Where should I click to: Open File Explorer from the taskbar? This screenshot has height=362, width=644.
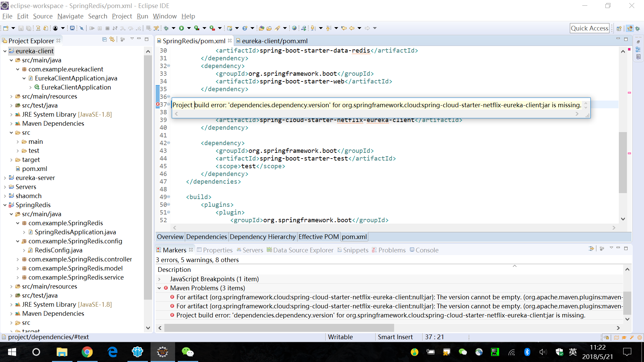[62, 352]
